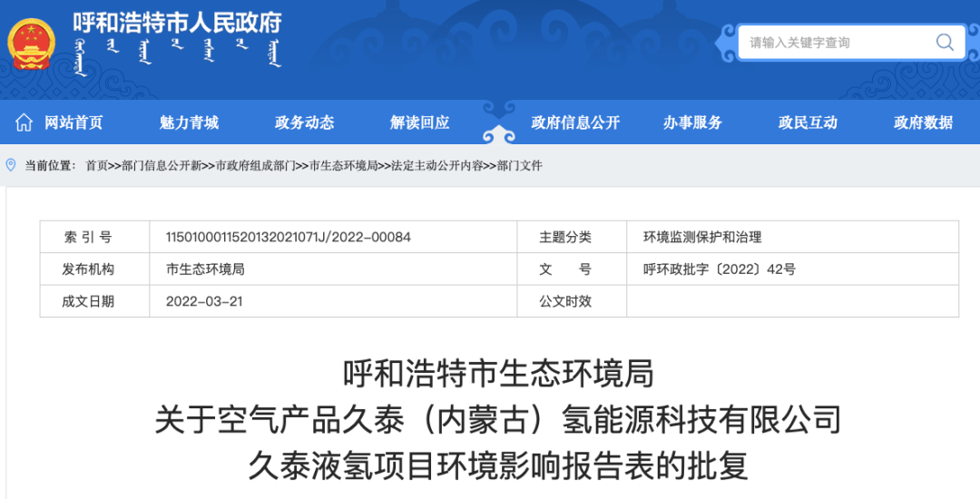Click 市生态环境局 in 发布机构 row
This screenshot has width=980, height=499.
[205, 269]
